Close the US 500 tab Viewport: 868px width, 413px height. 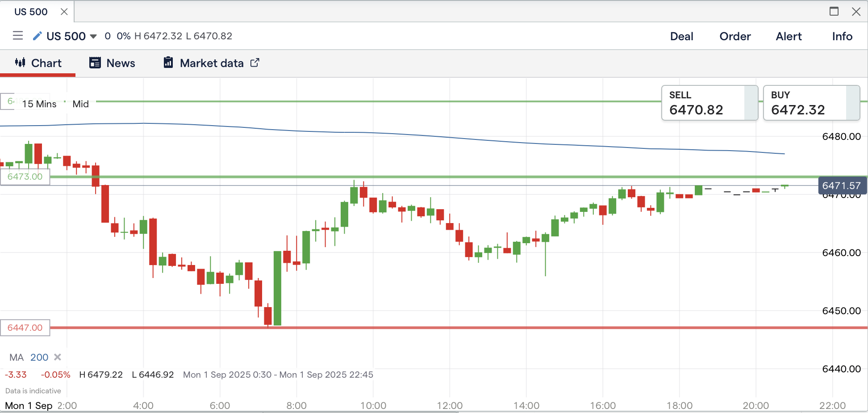pyautogui.click(x=64, y=12)
